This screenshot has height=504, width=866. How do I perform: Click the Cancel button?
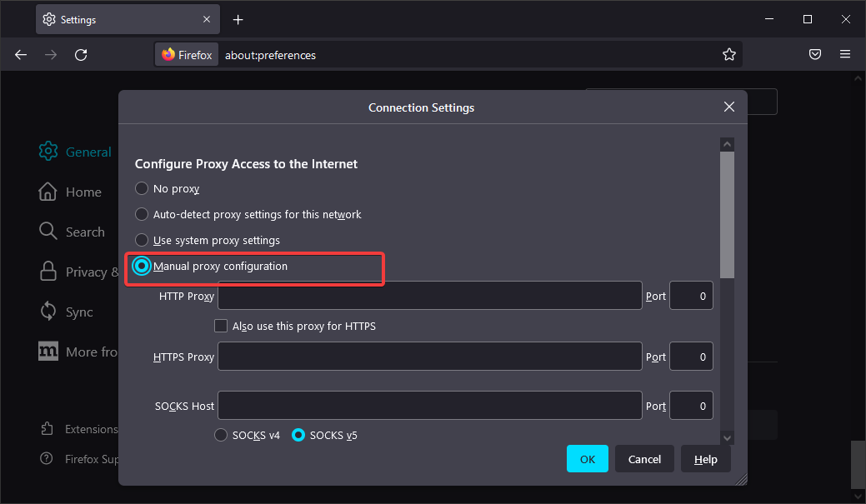(644, 459)
